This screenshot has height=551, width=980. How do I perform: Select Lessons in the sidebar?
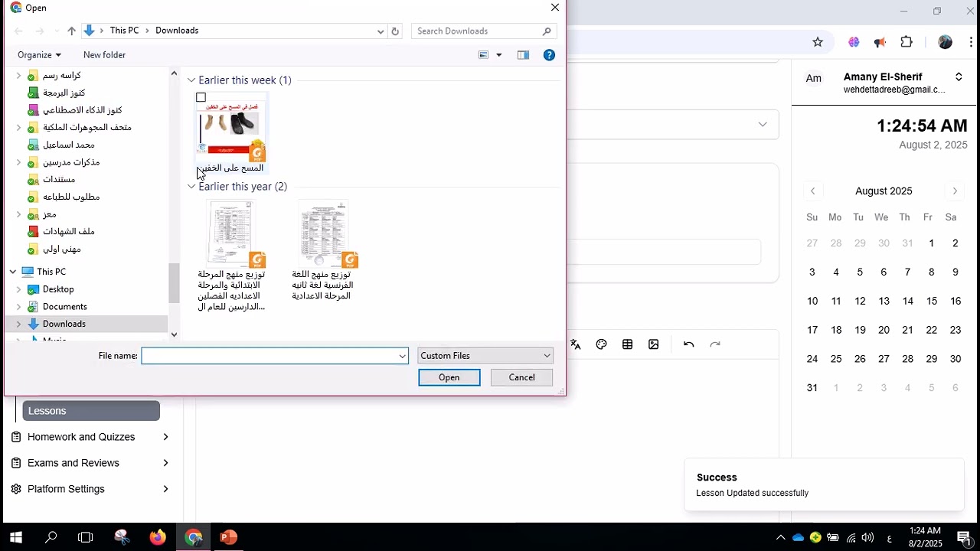pyautogui.click(x=91, y=411)
